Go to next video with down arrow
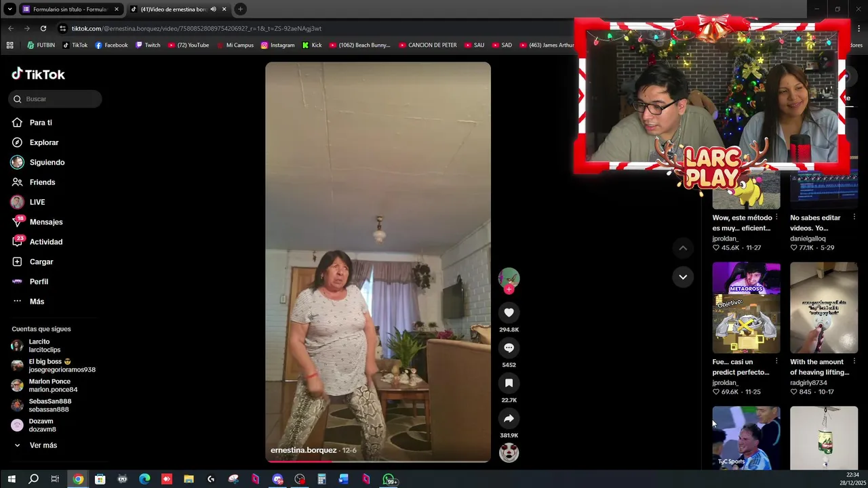This screenshot has width=868, height=488. (x=683, y=277)
